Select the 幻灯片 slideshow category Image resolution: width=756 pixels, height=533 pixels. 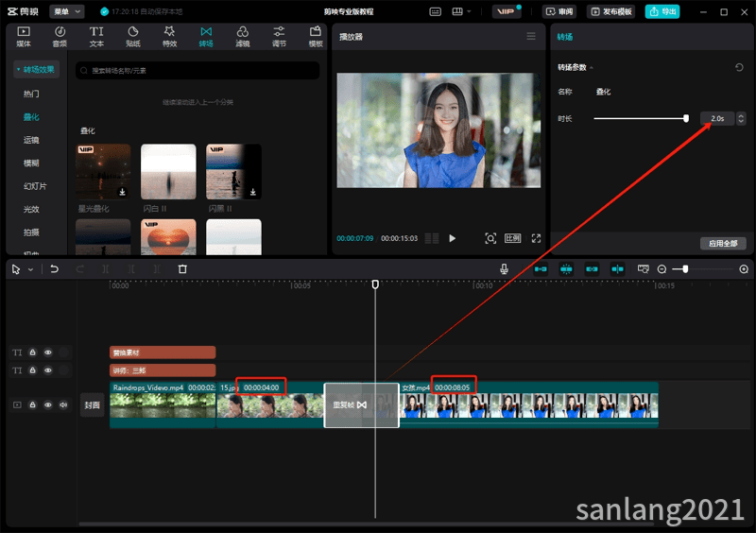35,186
